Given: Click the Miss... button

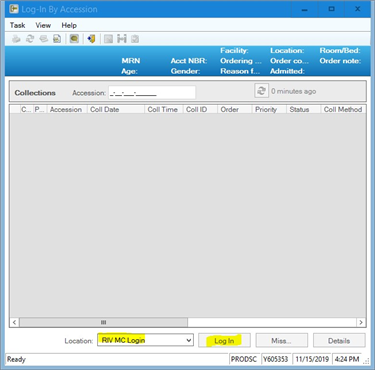Looking at the screenshot, I should (x=282, y=341).
